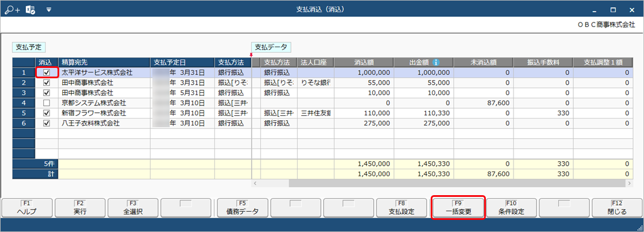Screen dimensions: 644x232
Task: Click F3 全選択 button
Action: click(x=133, y=208)
